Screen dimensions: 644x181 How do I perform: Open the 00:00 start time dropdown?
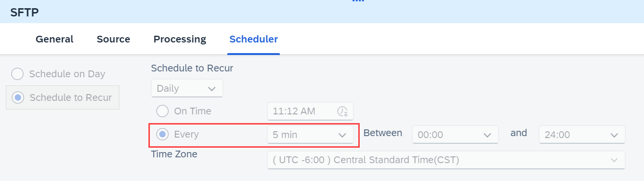pyautogui.click(x=455, y=135)
